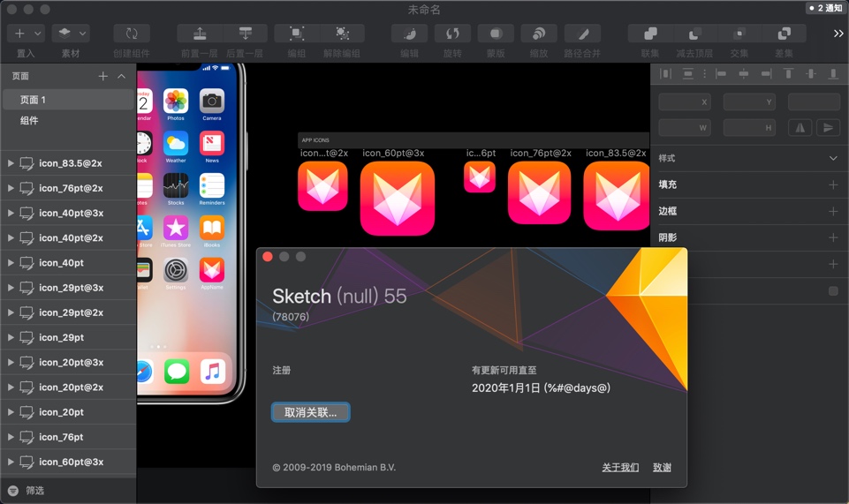Click the H height input field
Screen dimensions: 849x504
tap(749, 128)
